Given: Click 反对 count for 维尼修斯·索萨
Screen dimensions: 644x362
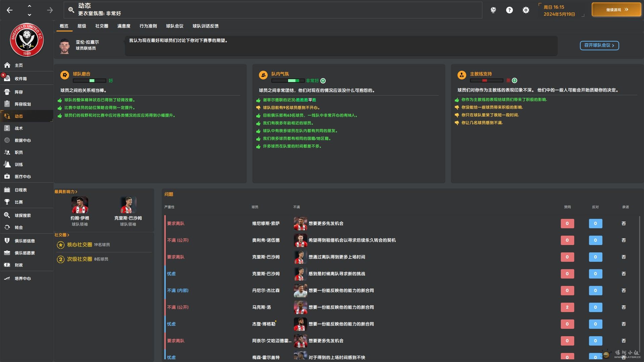Looking at the screenshot, I should pyautogui.click(x=595, y=224).
